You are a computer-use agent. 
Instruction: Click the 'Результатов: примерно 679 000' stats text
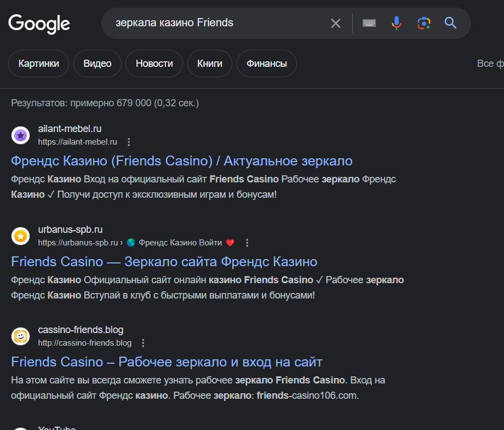coord(105,103)
